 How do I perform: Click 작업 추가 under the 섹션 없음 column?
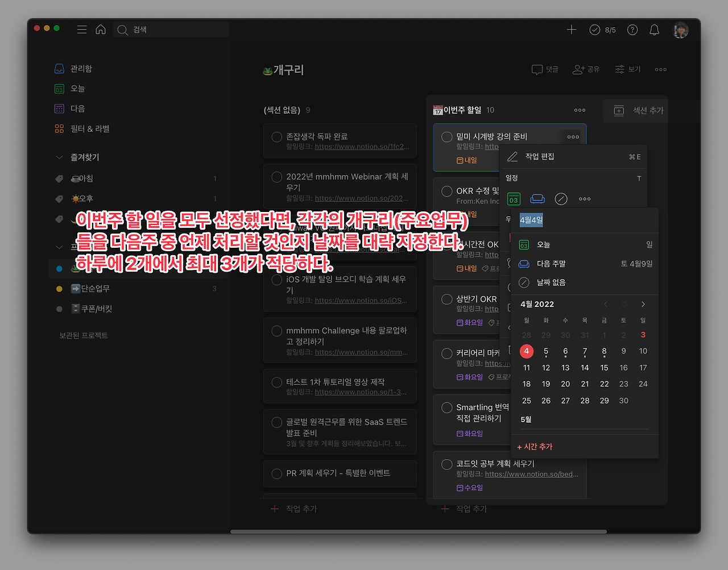293,509
